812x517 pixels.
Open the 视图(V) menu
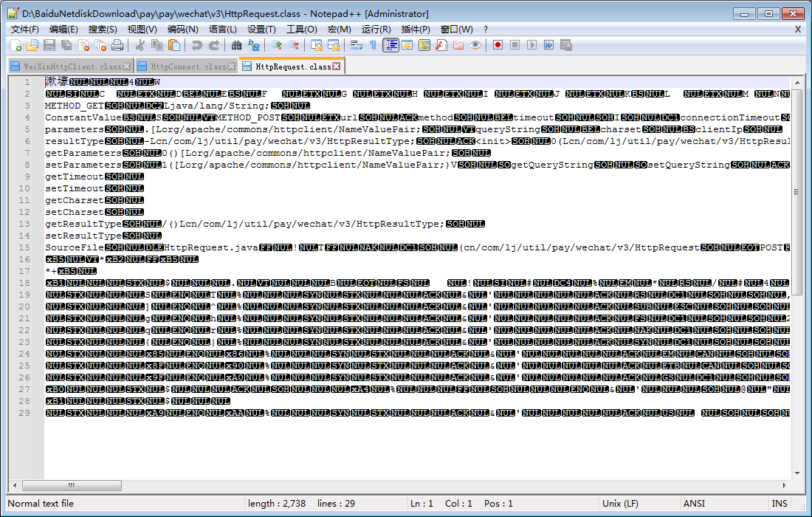[142, 30]
